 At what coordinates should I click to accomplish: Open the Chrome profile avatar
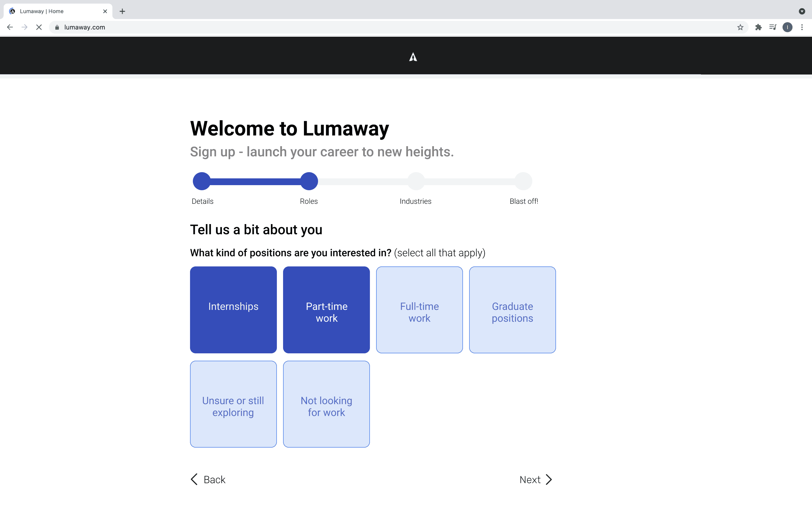point(787,27)
